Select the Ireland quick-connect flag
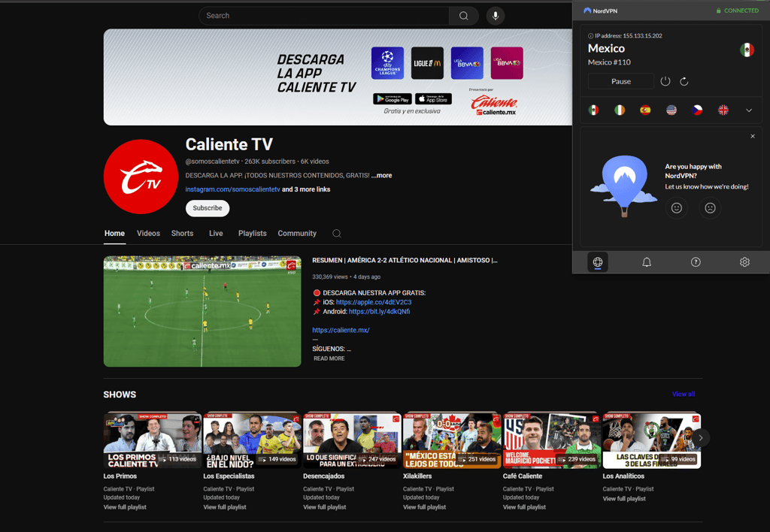 click(620, 110)
